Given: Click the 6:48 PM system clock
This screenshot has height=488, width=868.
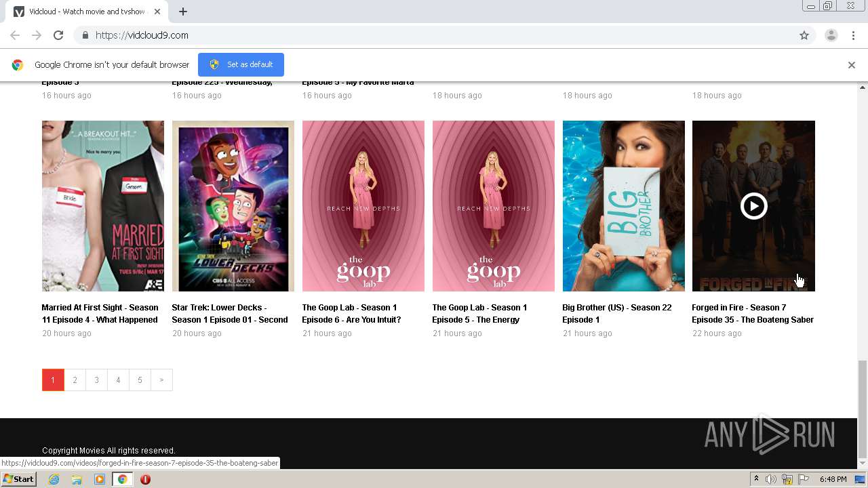Looking at the screenshot, I should tap(833, 479).
